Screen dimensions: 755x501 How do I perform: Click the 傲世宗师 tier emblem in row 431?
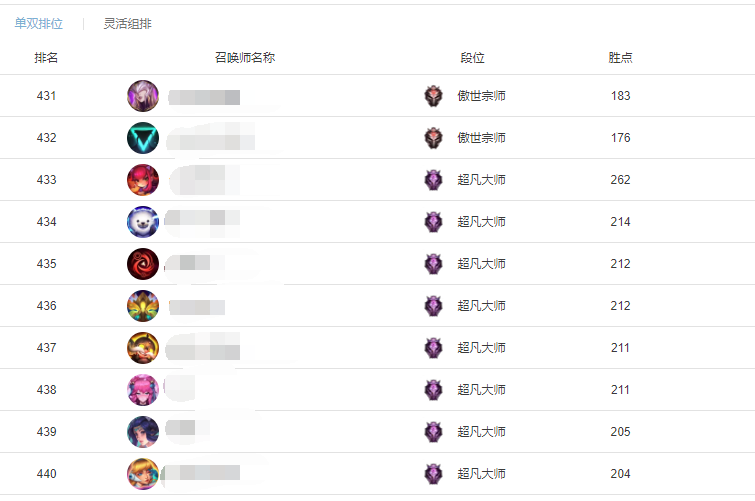pyautogui.click(x=433, y=96)
